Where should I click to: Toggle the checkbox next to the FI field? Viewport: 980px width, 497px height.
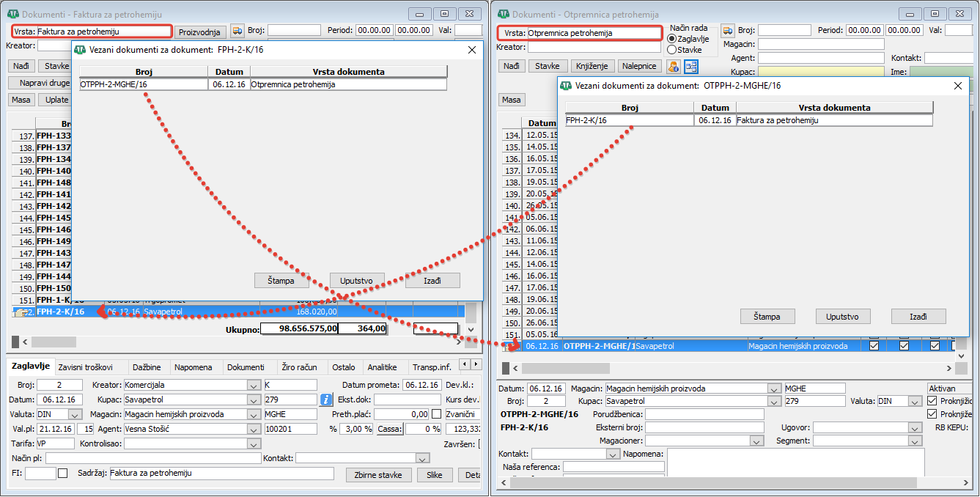pyautogui.click(x=62, y=474)
